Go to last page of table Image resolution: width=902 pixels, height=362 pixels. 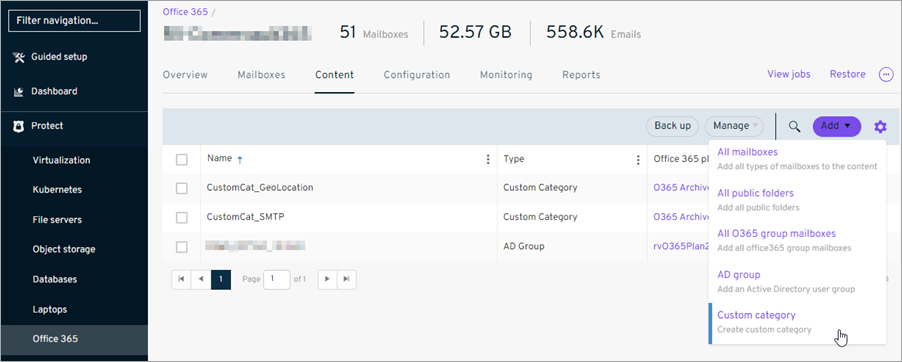[346, 279]
